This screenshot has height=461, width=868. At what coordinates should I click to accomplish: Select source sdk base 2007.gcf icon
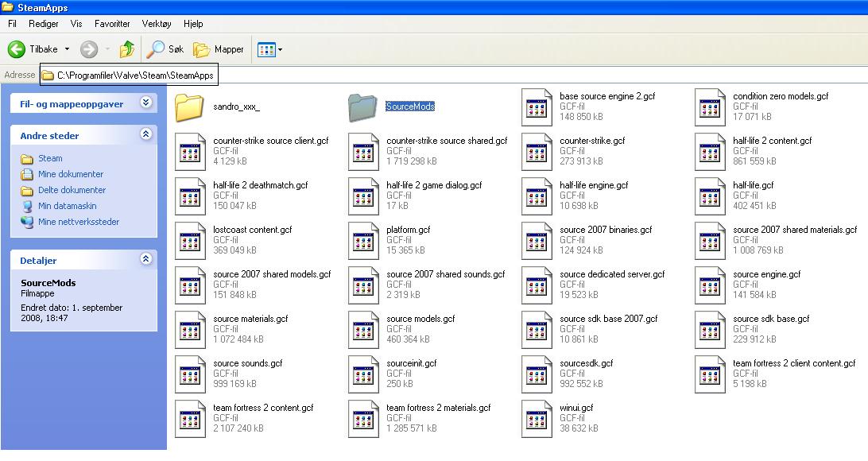coord(537,330)
